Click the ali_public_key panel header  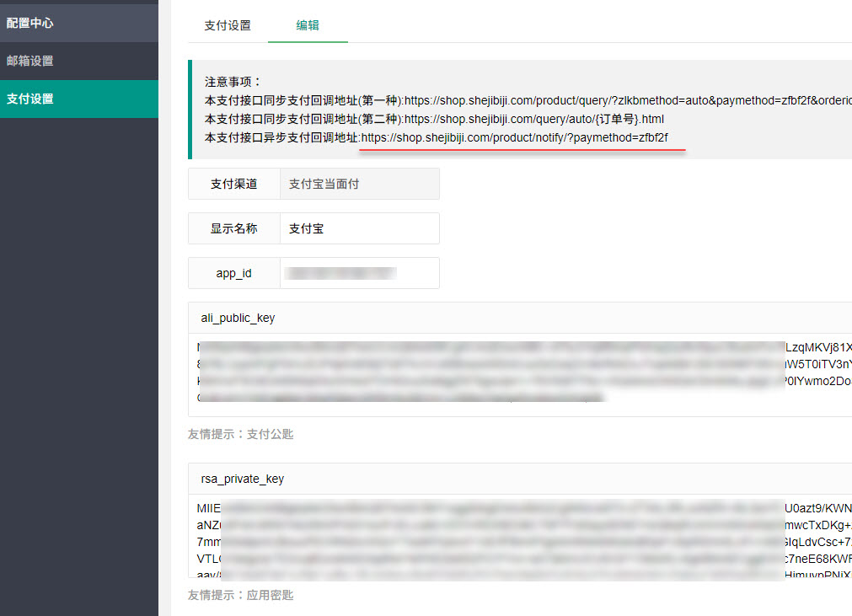click(238, 318)
